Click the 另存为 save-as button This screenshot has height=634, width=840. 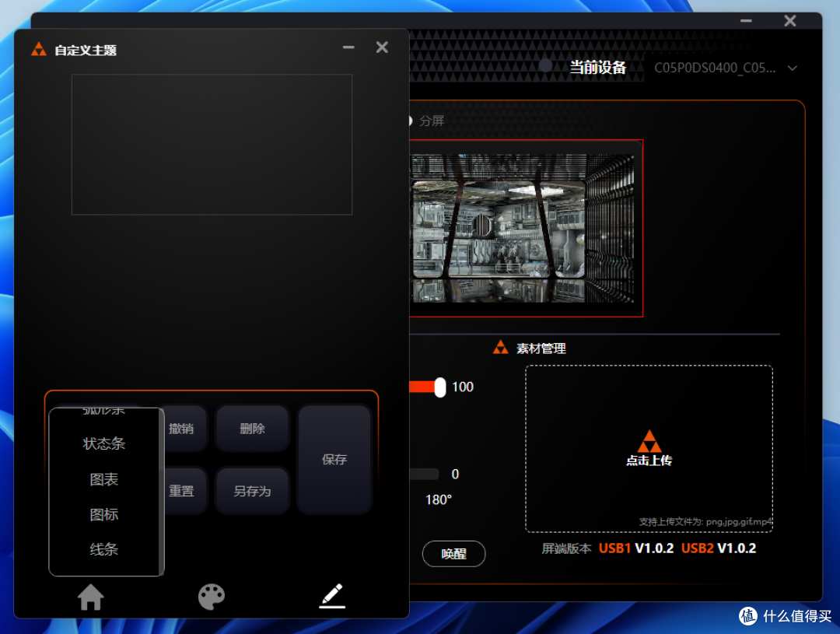[x=252, y=491]
